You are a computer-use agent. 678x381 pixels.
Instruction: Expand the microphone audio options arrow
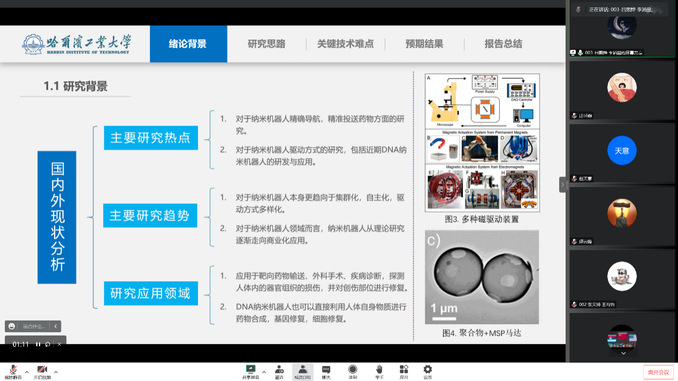[27, 372]
